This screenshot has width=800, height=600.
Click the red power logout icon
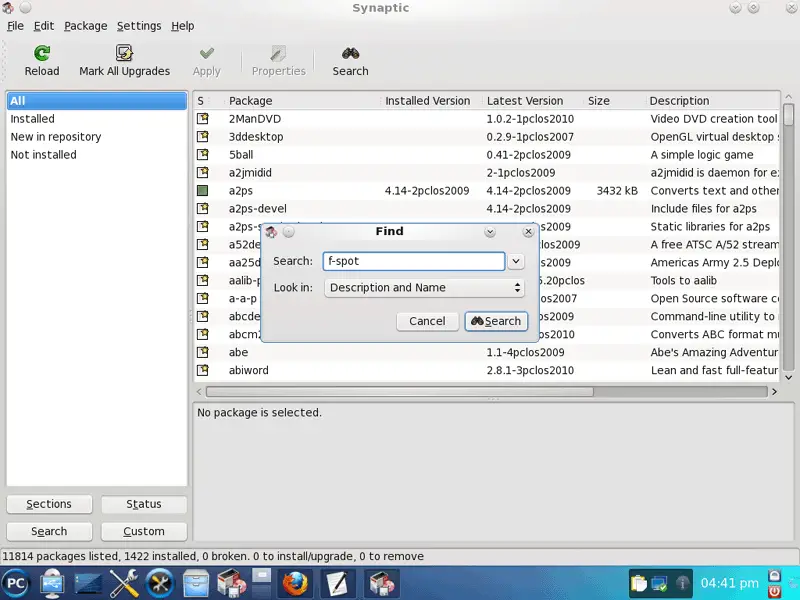coord(774,591)
